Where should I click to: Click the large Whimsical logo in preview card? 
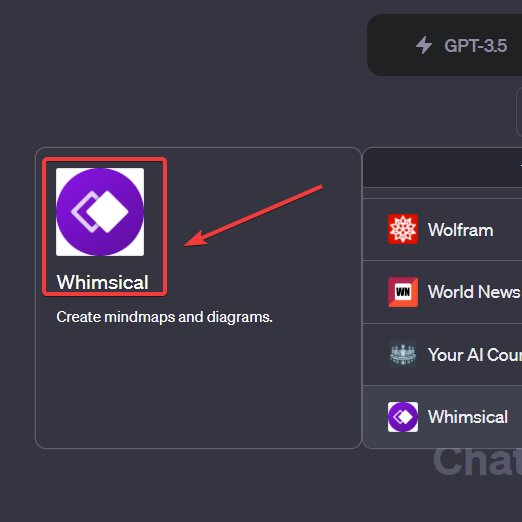tap(100, 212)
